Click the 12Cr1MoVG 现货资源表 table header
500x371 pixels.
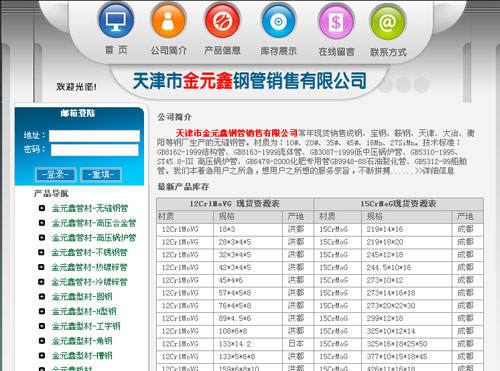tap(235, 204)
